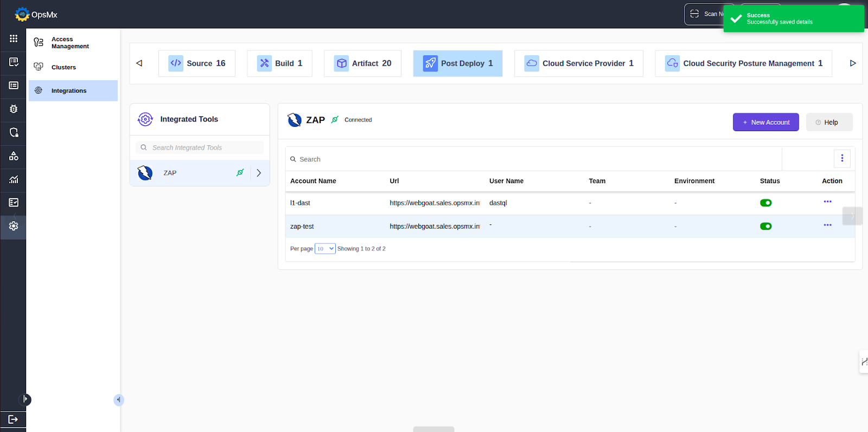Open the Per page dropdown
Viewport: 868px width, 432px height.
(x=325, y=249)
